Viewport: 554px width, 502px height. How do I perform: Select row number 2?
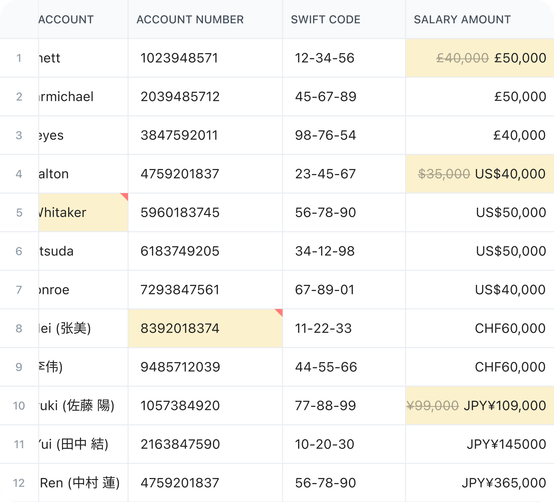point(19,96)
